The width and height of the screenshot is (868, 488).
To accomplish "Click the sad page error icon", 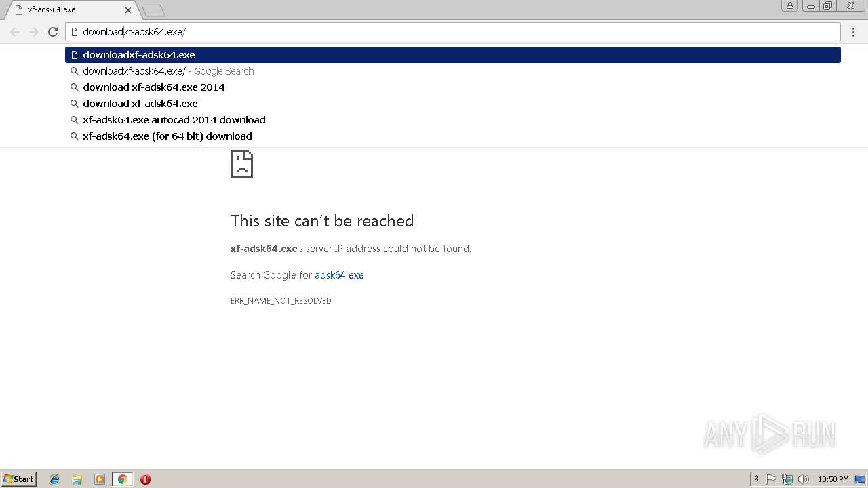I will 241,164.
